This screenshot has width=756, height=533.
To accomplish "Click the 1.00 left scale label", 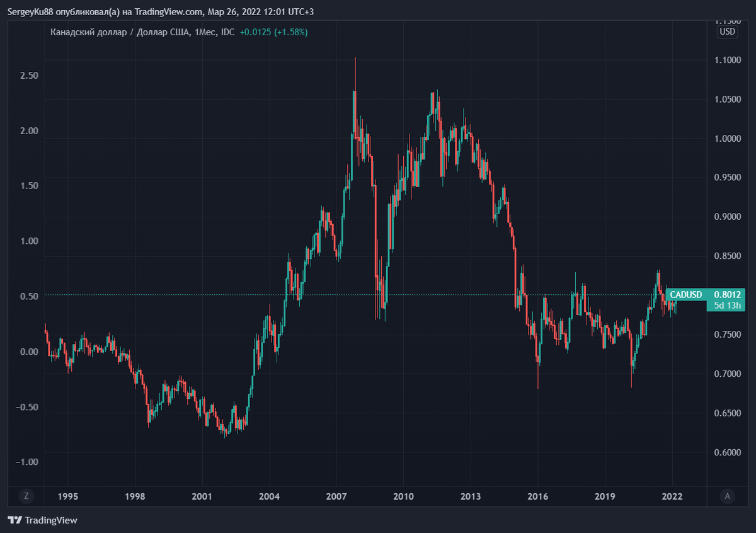I will coord(30,241).
